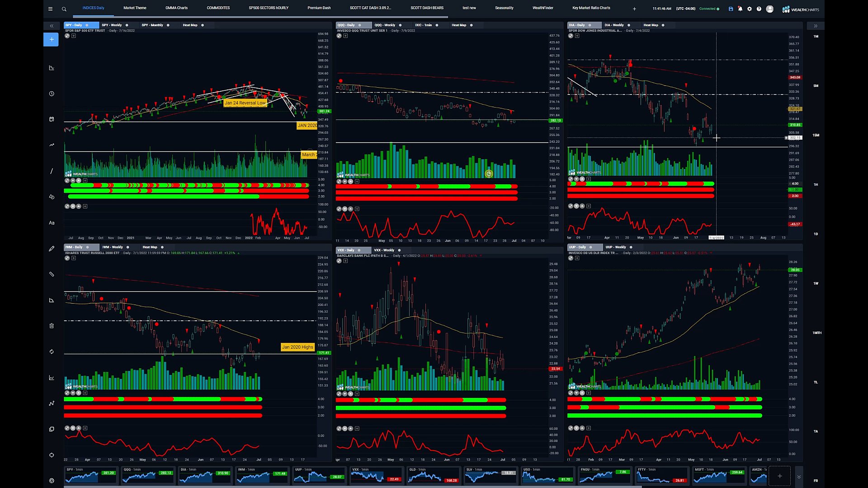Switch to GMMA Charts tab
868x488 pixels.
[176, 8]
